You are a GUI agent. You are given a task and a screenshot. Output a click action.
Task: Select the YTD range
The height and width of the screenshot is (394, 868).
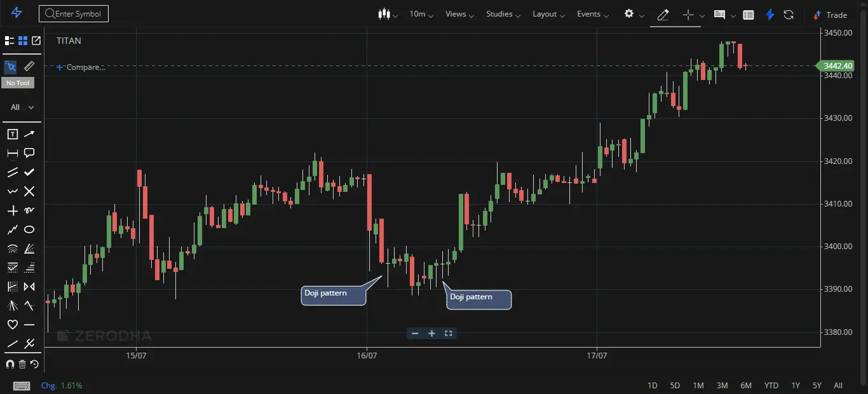771,386
